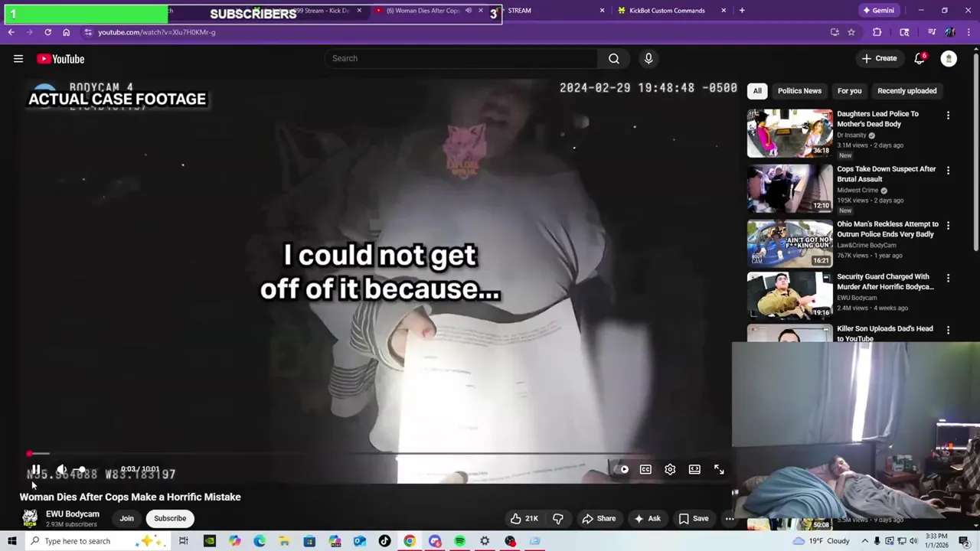Toggle closed captions (CC) in the player
This screenshot has height=551, width=980.
click(645, 470)
